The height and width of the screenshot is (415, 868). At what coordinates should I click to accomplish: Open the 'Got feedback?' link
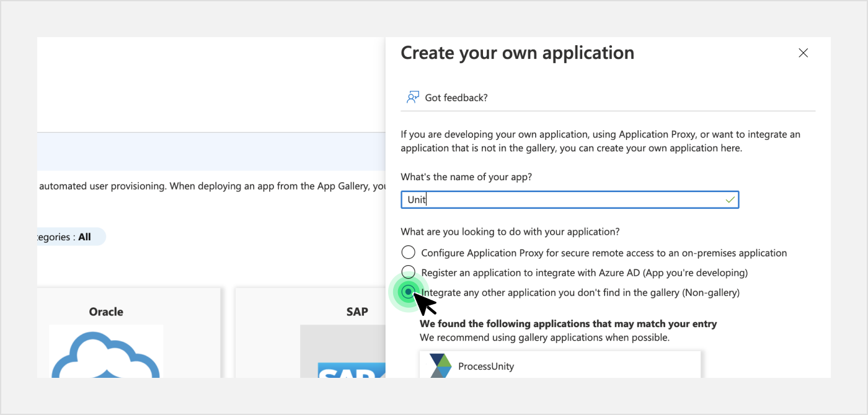click(x=456, y=98)
